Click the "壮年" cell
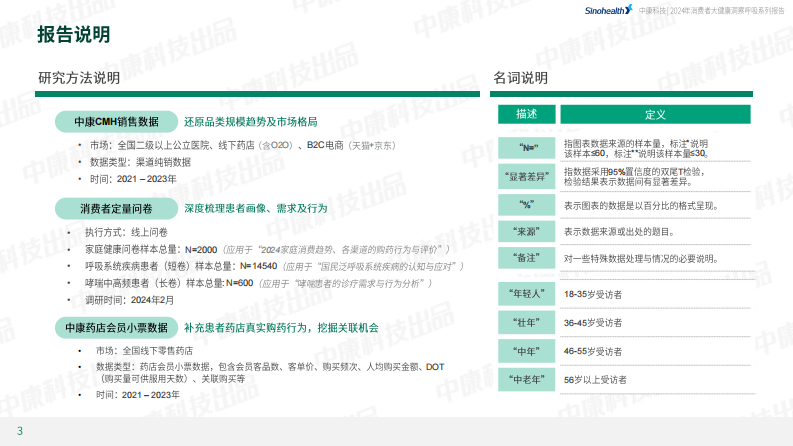The height and width of the screenshot is (446, 793). pos(526,323)
